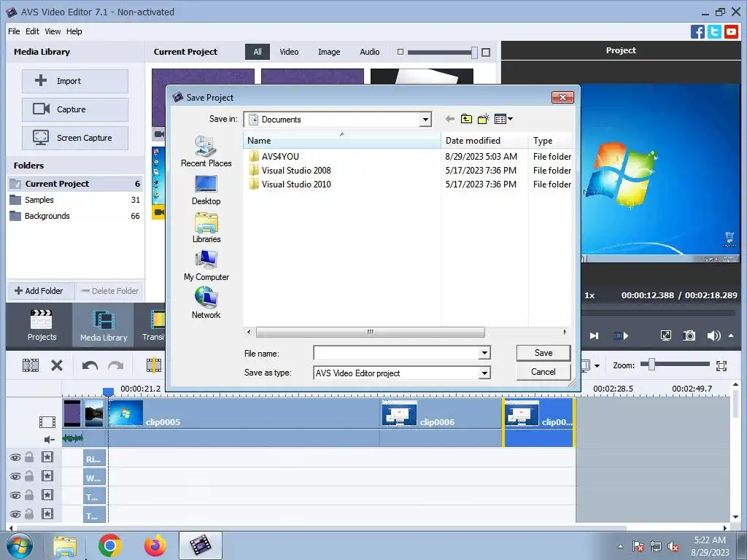Click the Split clip icon in timeline toolbar
The height and width of the screenshot is (560, 747).
click(153, 365)
